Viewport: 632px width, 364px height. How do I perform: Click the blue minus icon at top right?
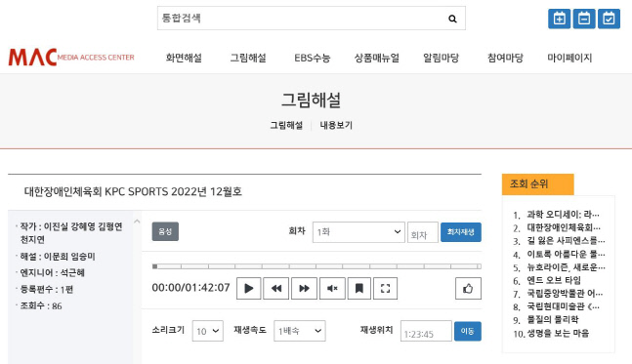pyautogui.click(x=584, y=19)
